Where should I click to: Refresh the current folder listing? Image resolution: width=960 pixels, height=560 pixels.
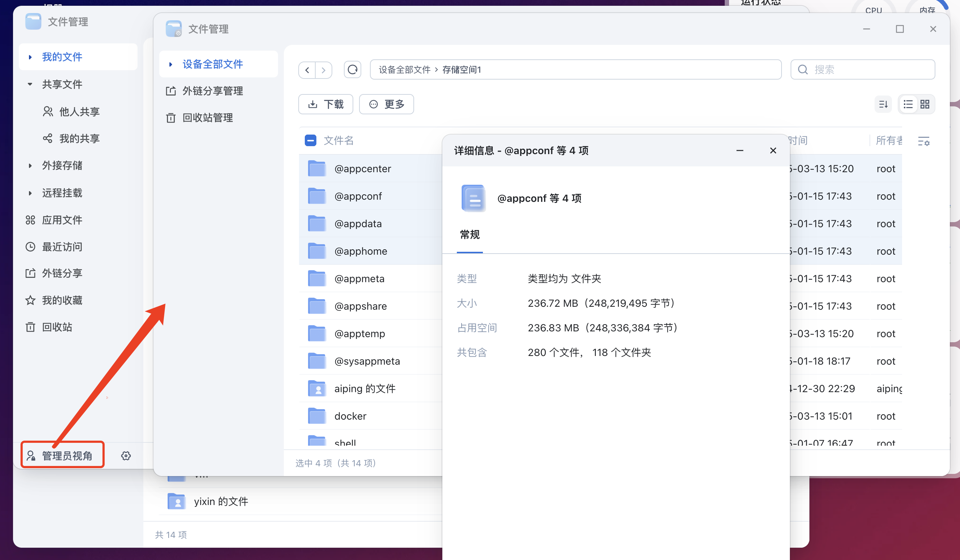[x=352, y=70]
